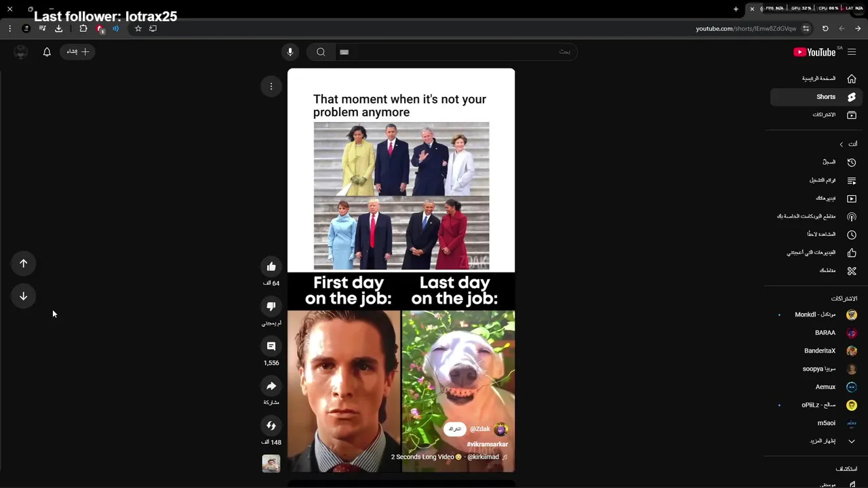Open the soopya subscription channel
The height and width of the screenshot is (488, 868).
point(816,369)
